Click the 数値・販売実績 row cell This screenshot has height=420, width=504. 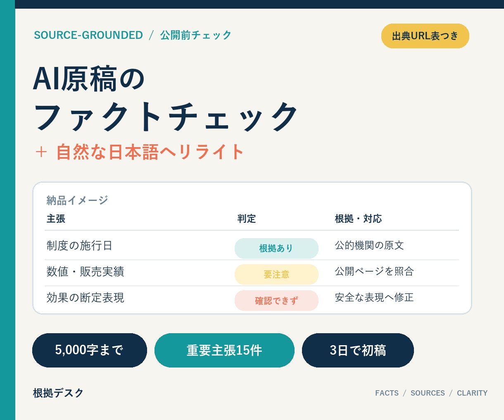click(x=85, y=272)
